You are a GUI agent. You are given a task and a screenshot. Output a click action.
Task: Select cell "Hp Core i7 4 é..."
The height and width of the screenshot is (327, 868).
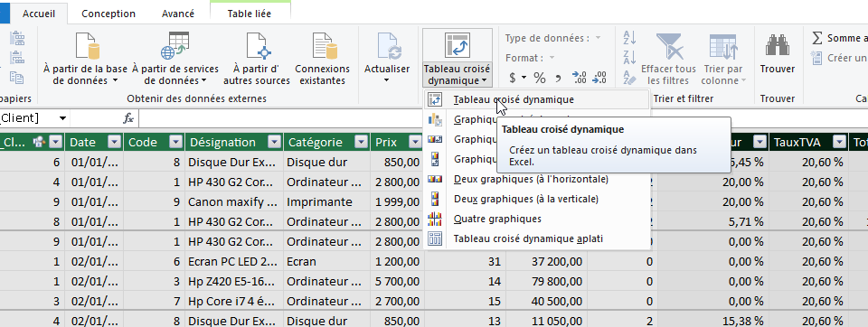(233, 302)
